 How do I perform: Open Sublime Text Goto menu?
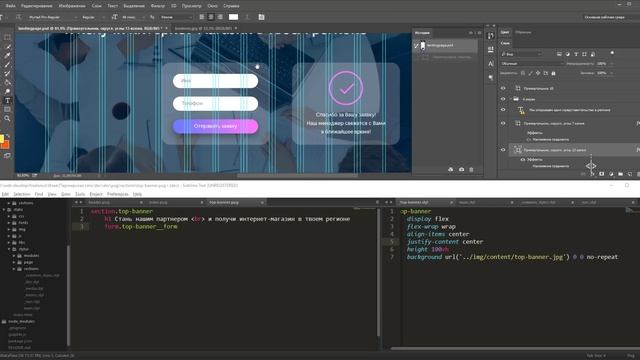point(66,194)
